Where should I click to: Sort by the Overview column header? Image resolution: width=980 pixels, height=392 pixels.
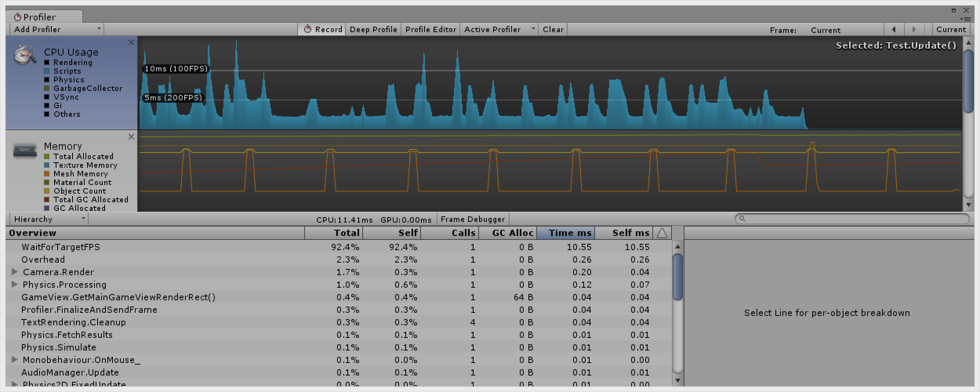click(x=155, y=233)
